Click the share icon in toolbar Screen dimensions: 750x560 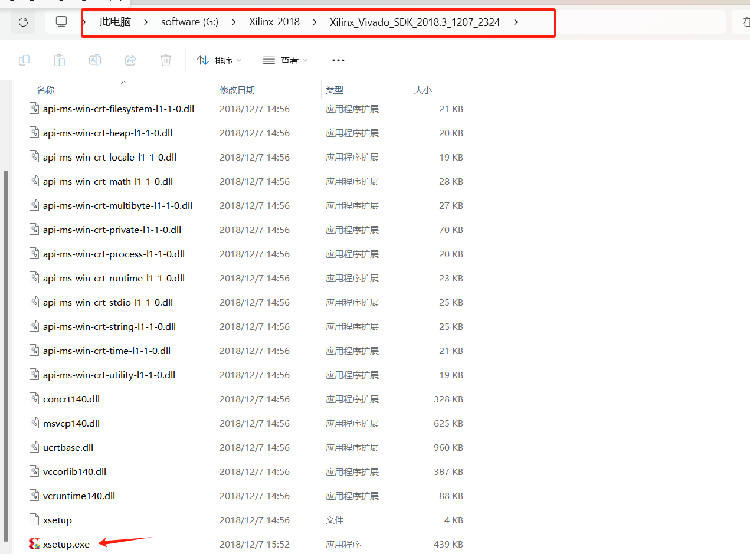[x=130, y=60]
